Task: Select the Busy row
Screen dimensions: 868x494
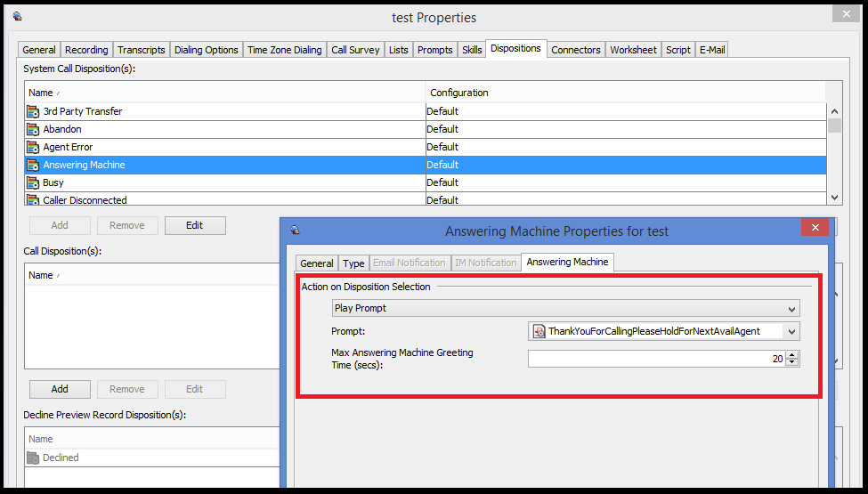Action: pyautogui.click(x=426, y=182)
